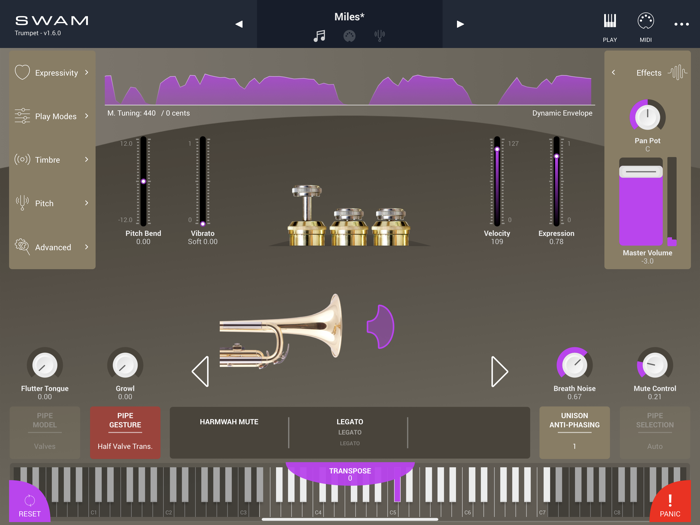Screen dimensions: 700x525
Task: Adjust the Velocity slider
Action: [497, 181]
